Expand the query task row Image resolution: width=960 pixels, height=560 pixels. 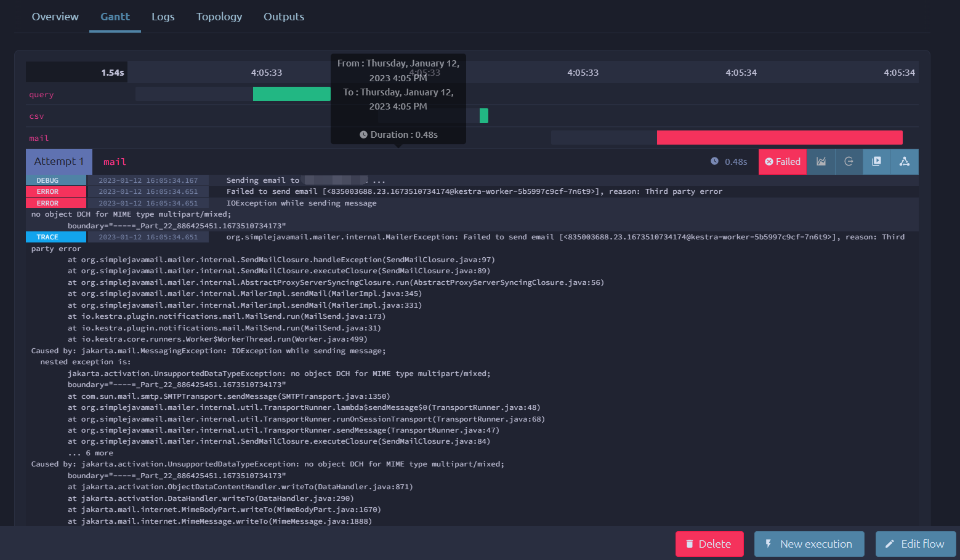[41, 94]
